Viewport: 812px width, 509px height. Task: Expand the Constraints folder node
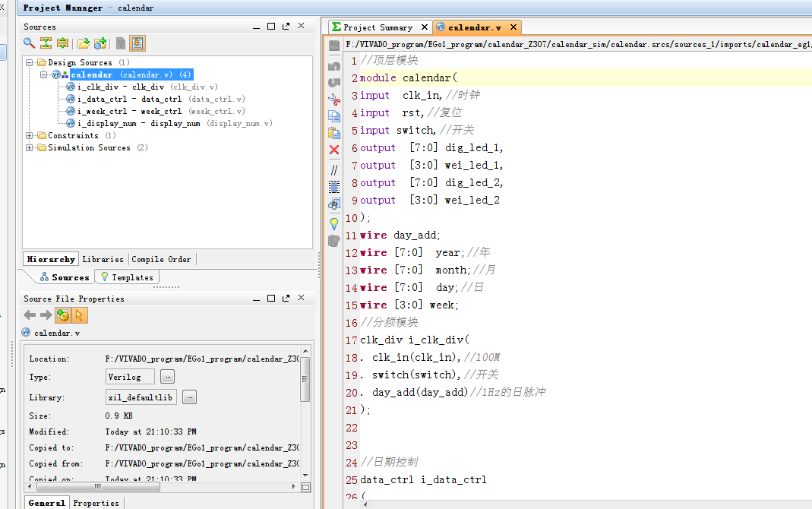click(30, 136)
